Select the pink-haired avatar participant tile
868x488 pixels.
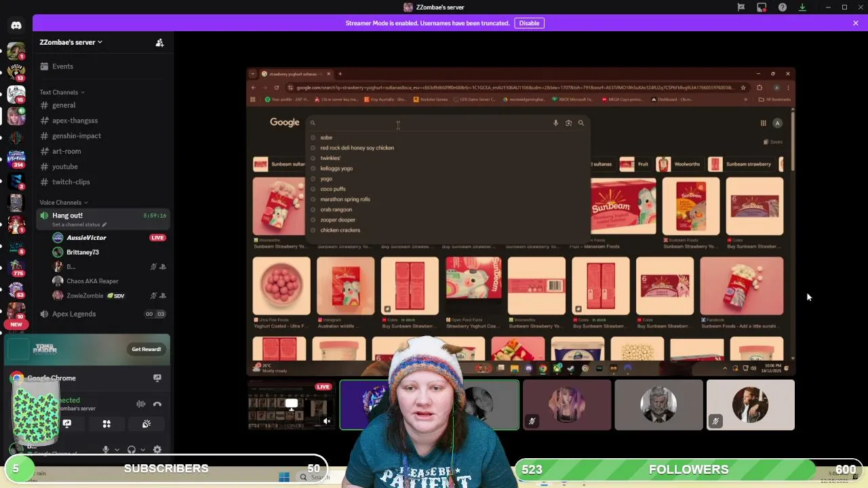tap(567, 405)
